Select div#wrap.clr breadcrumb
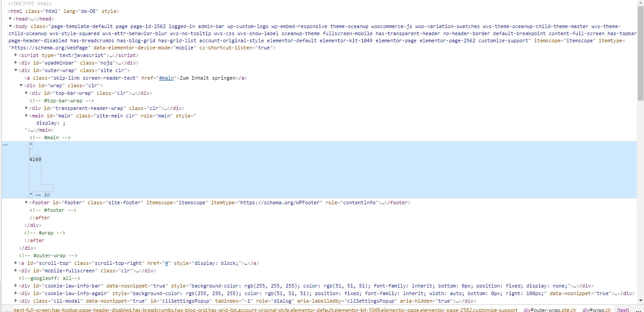The width and height of the screenshot is (644, 312). [x=597, y=310]
